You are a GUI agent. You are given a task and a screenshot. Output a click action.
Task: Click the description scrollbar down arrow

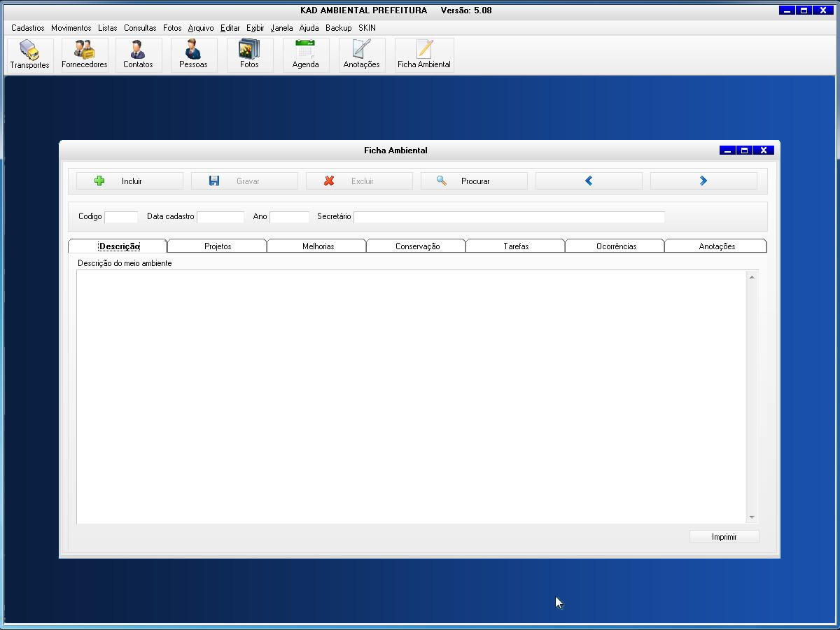point(752,517)
